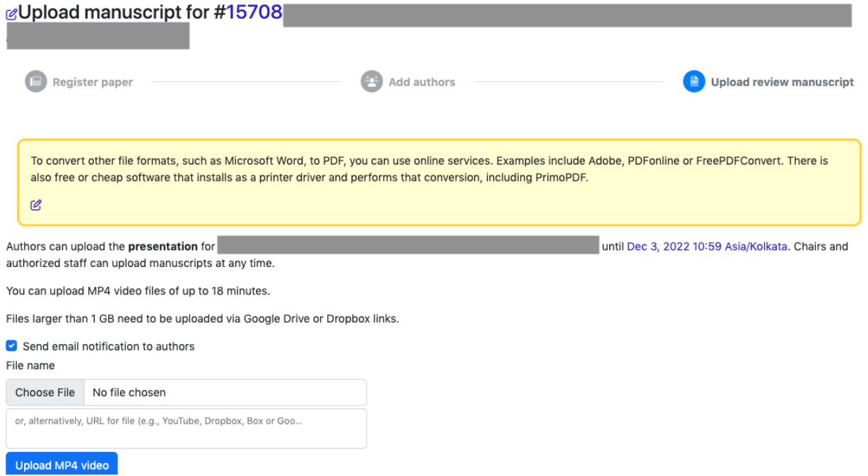Click the File name label

[30, 366]
